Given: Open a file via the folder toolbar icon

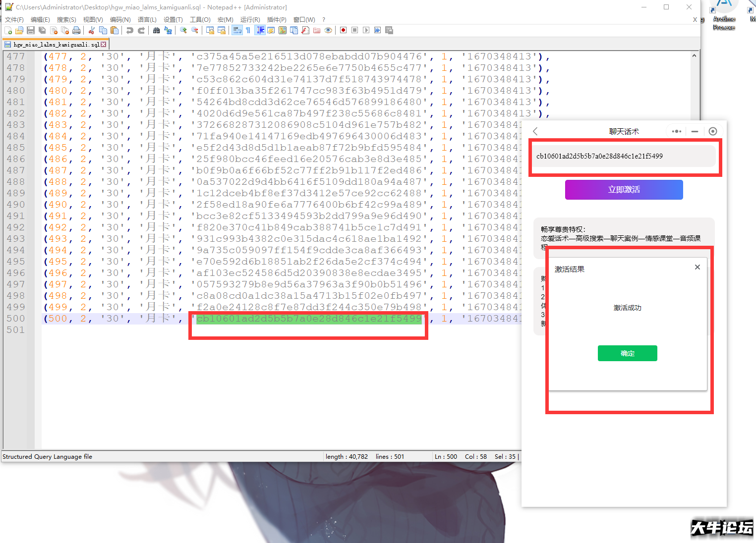Looking at the screenshot, I should coord(19,30).
